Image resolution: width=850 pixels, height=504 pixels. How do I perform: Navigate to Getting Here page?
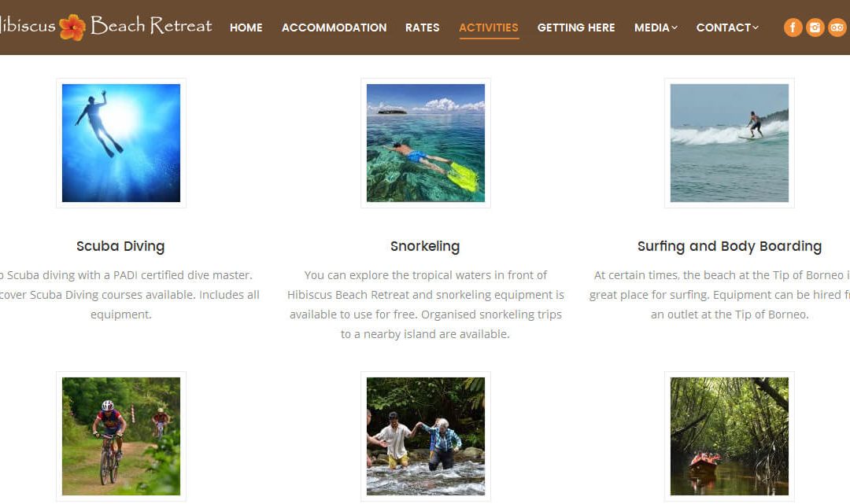(x=575, y=28)
